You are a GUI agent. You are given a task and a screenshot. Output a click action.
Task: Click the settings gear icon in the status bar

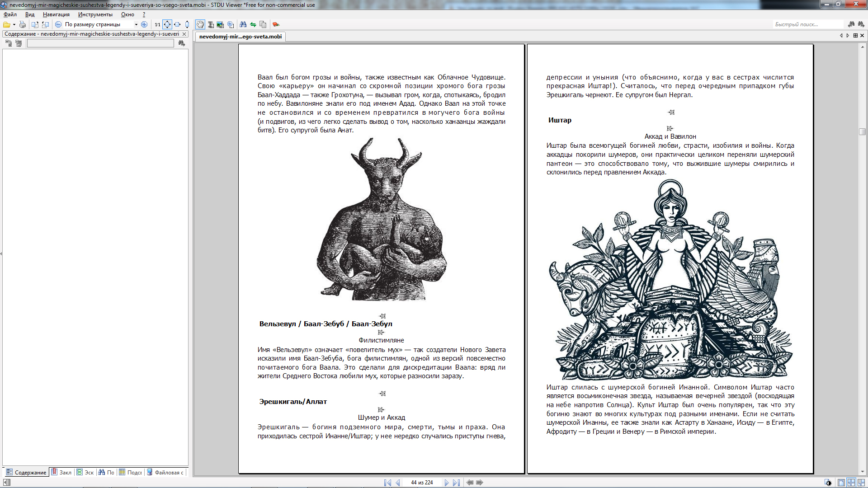tap(828, 483)
